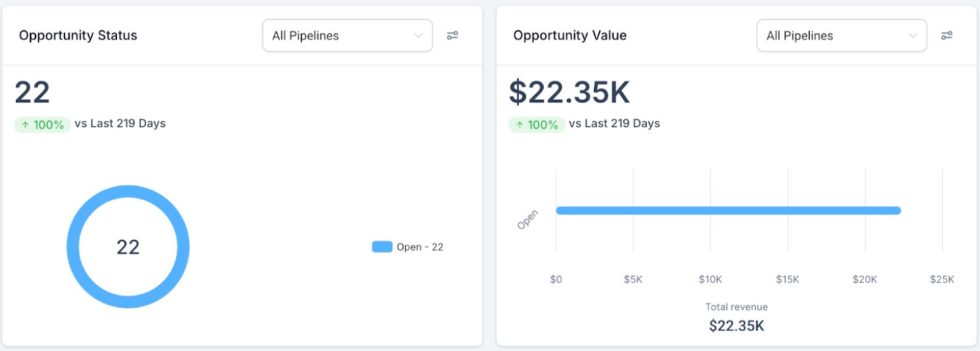
Task: Click the 22 donut center label
Action: coord(128,247)
